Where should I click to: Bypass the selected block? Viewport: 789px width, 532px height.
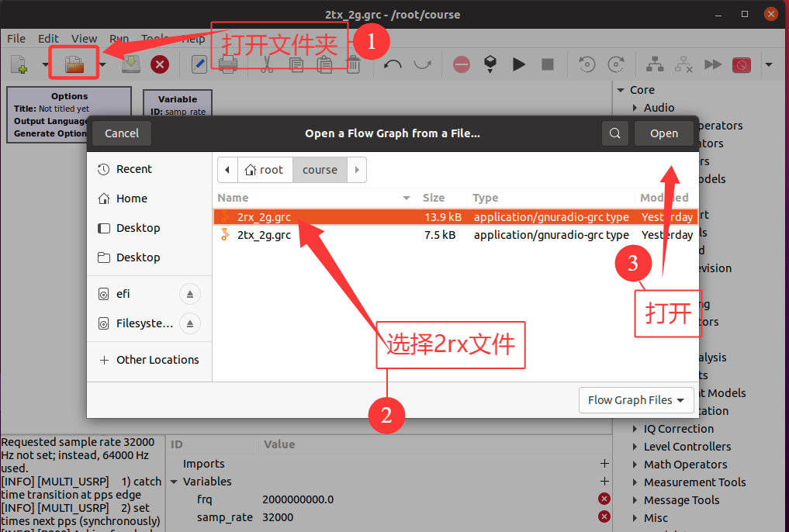(x=712, y=64)
